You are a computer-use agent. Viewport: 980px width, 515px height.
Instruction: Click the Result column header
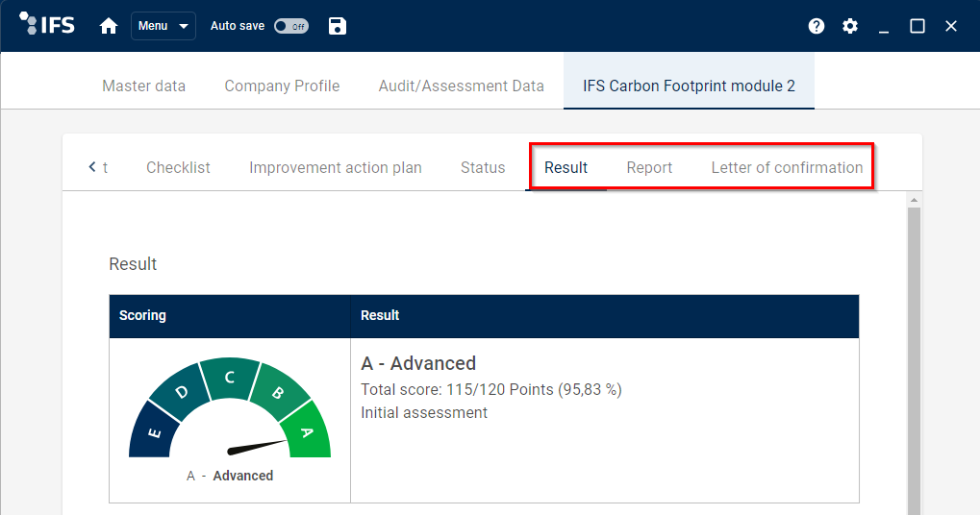pos(605,316)
